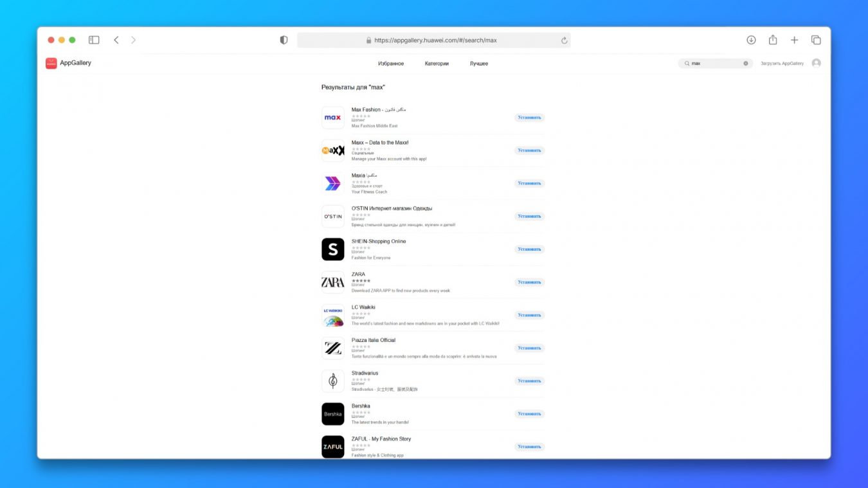This screenshot has height=488, width=868.
Task: Install the ZARA app
Action: tap(529, 282)
